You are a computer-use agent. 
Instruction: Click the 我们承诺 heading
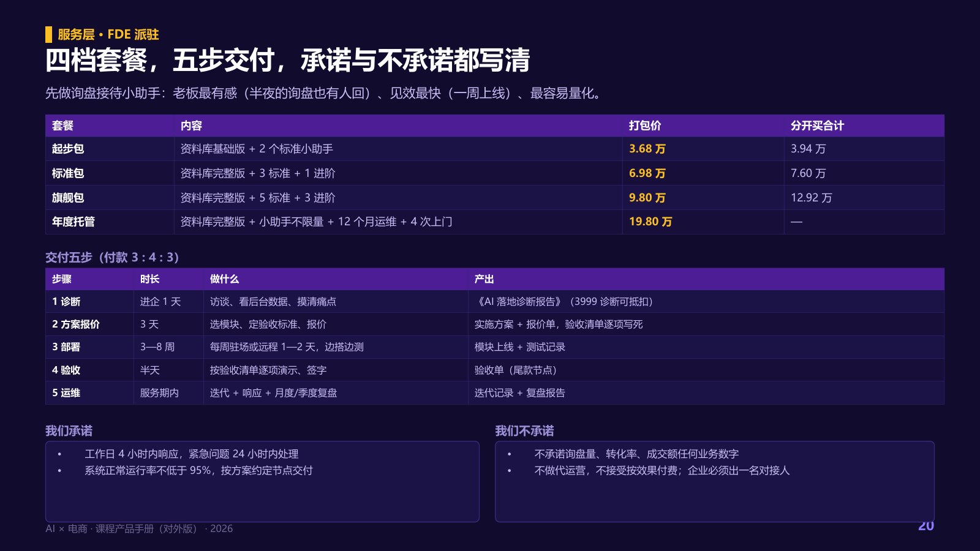coord(69,431)
